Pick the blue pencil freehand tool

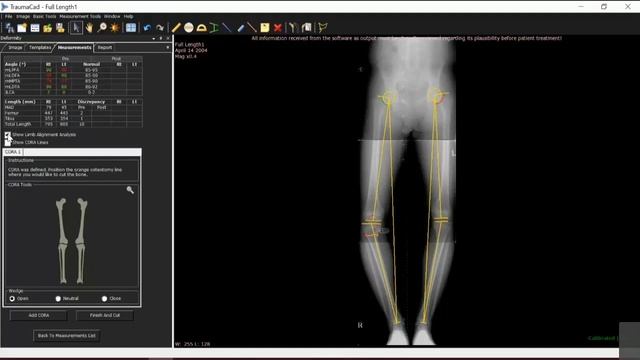click(240, 27)
